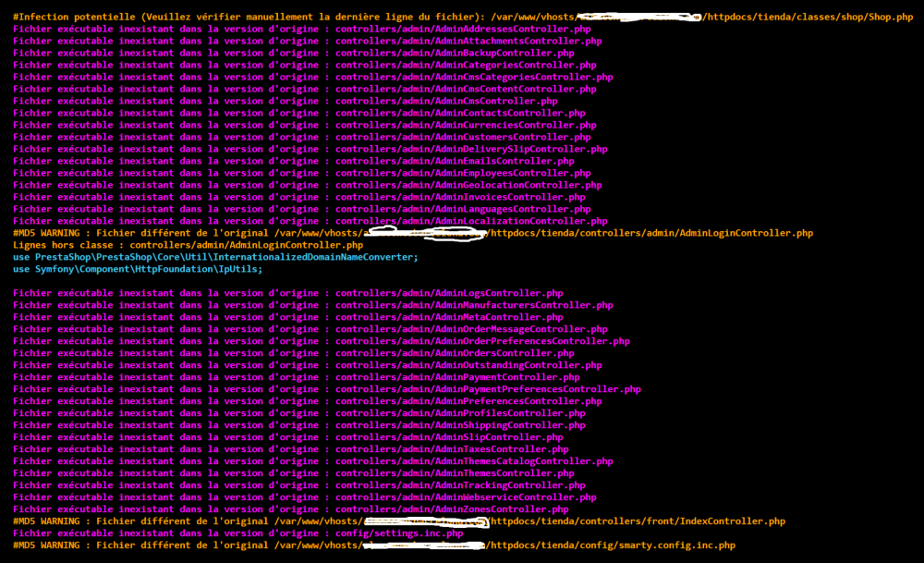
Task: Select the AdminOrderMessageController.php line
Action: click(x=310, y=329)
